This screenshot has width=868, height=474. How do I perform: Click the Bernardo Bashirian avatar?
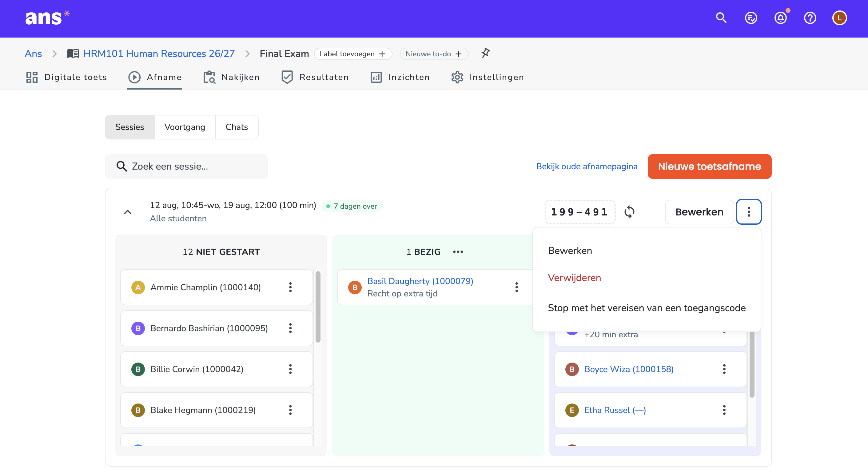(138, 328)
